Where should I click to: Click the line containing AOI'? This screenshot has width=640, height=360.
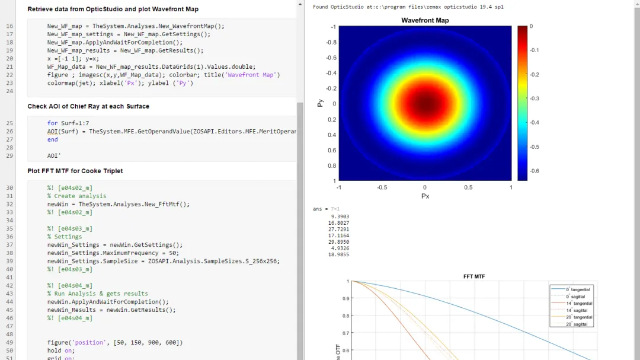point(53,156)
